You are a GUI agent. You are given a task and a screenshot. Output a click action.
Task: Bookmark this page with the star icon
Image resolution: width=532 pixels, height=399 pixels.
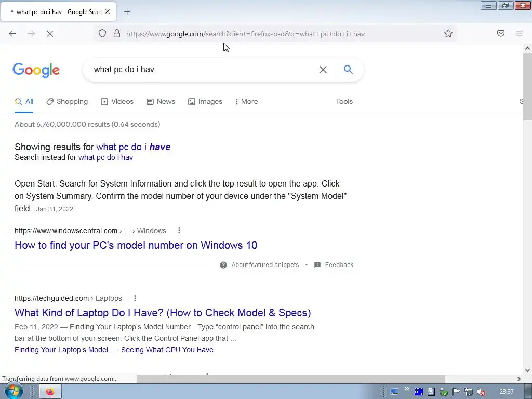coord(448,33)
